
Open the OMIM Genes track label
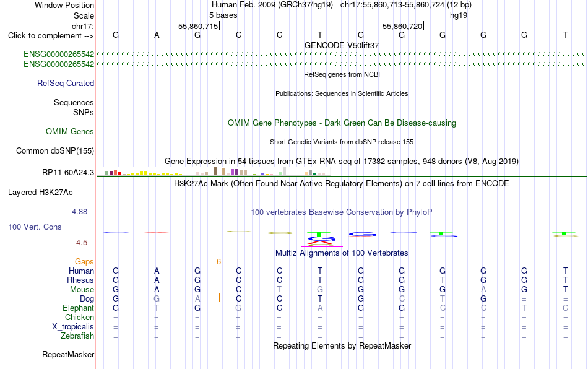click(70, 132)
